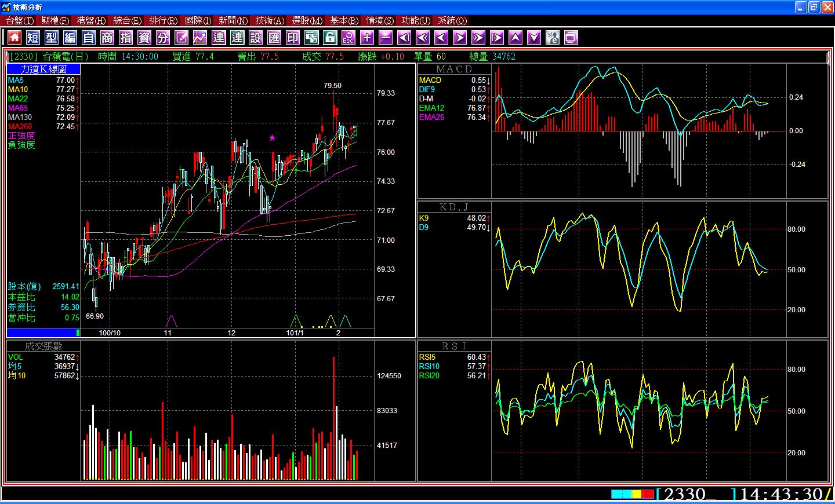Click the 自 toolbar icon

coord(89,38)
